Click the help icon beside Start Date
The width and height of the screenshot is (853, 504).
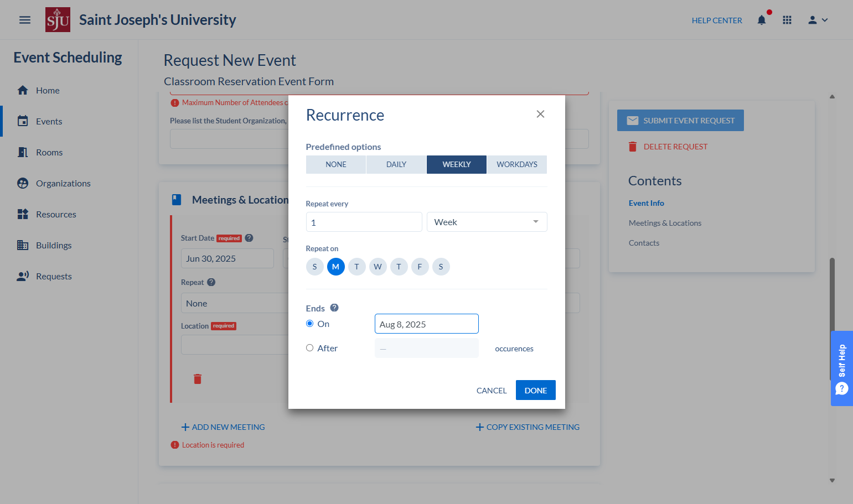[249, 238]
